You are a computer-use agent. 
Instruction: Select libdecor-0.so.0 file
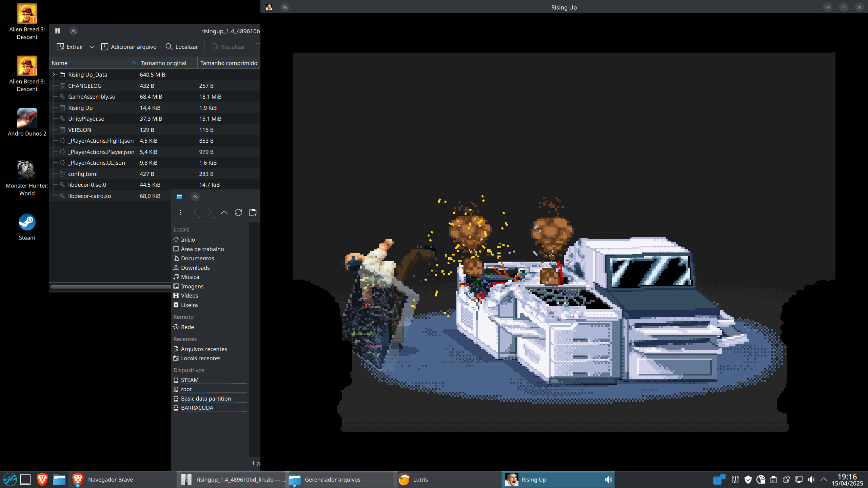(x=155, y=185)
